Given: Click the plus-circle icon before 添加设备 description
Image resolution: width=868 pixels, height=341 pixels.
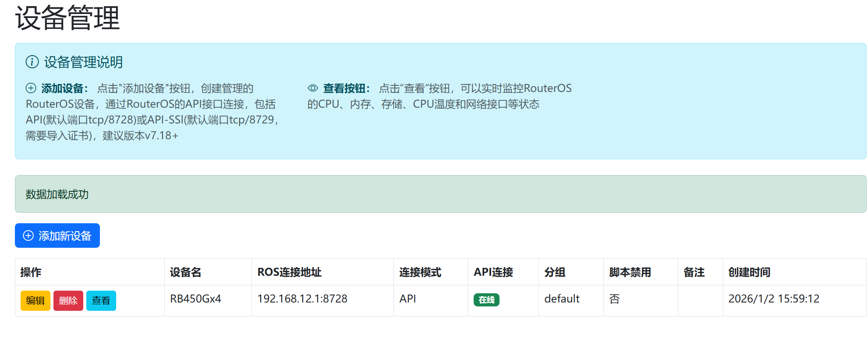Looking at the screenshot, I should click(x=31, y=88).
